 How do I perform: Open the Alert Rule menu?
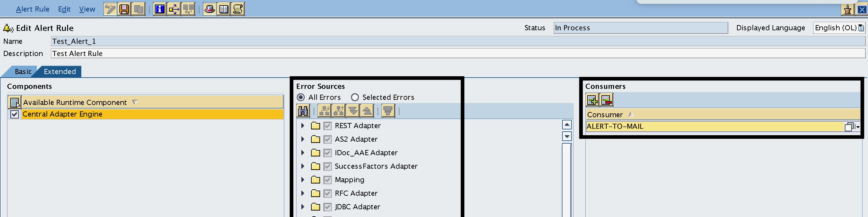[32, 9]
